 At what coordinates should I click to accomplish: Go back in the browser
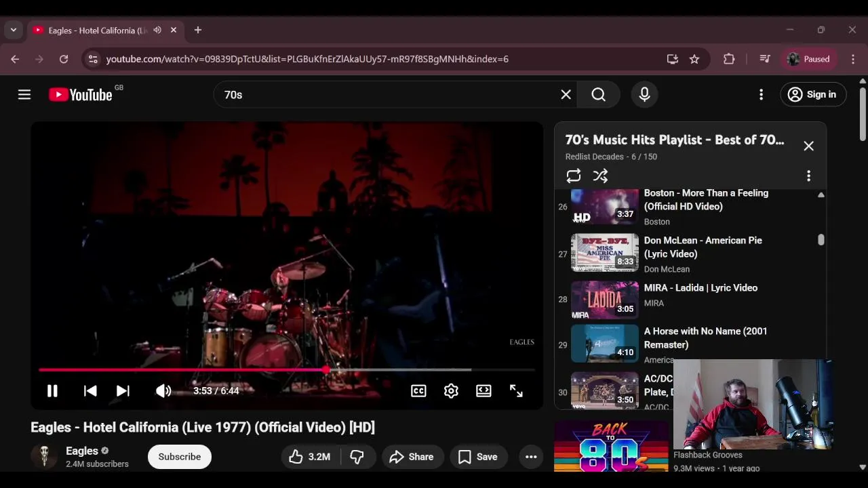coord(15,59)
